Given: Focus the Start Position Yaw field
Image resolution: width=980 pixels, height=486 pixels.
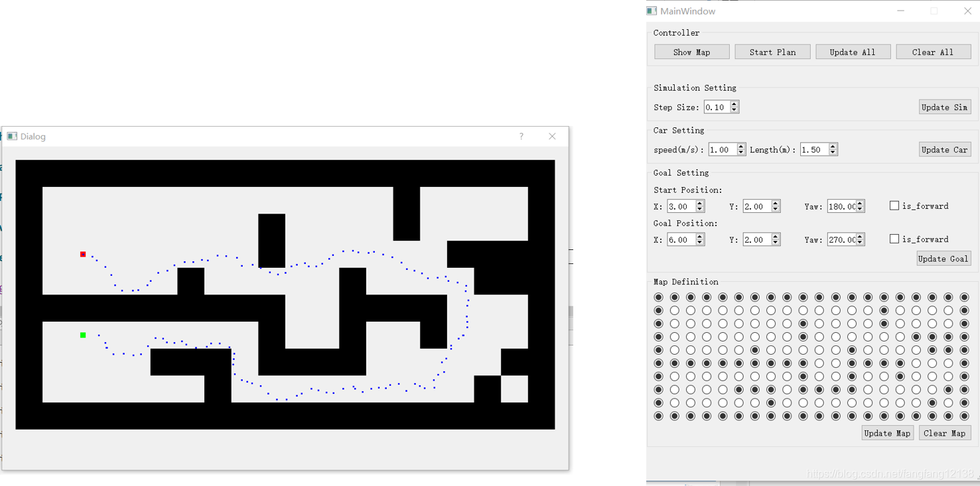Looking at the screenshot, I should point(841,206).
